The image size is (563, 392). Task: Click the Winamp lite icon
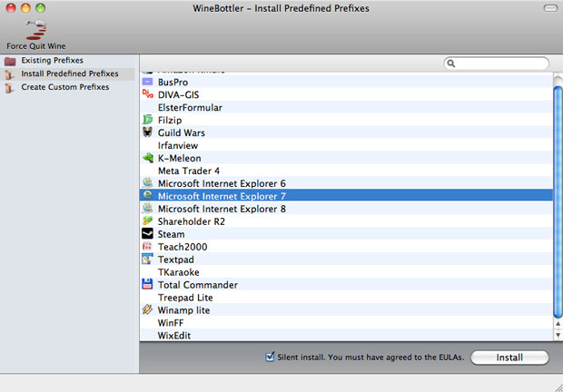[x=148, y=309]
